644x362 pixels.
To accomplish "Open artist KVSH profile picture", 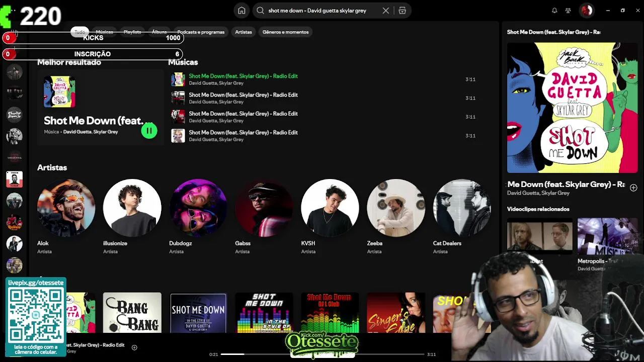I will click(x=330, y=208).
